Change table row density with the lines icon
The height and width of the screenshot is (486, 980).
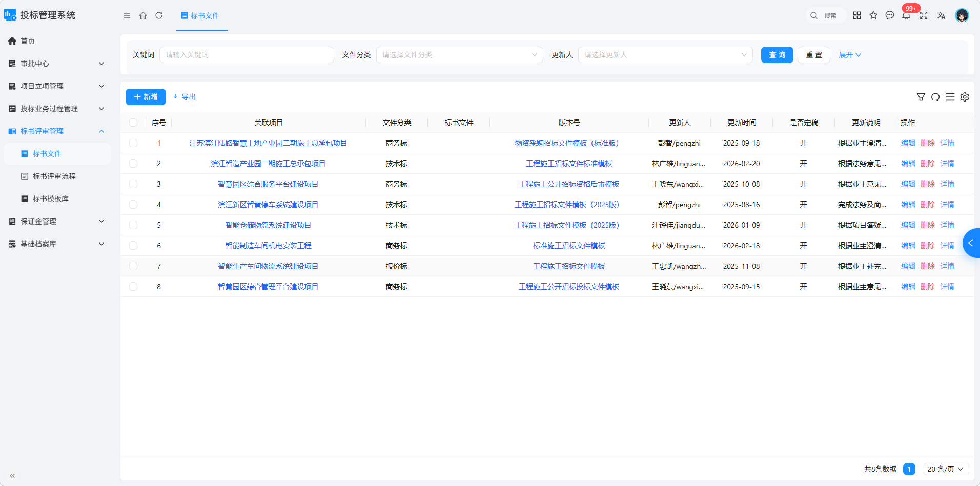950,97
